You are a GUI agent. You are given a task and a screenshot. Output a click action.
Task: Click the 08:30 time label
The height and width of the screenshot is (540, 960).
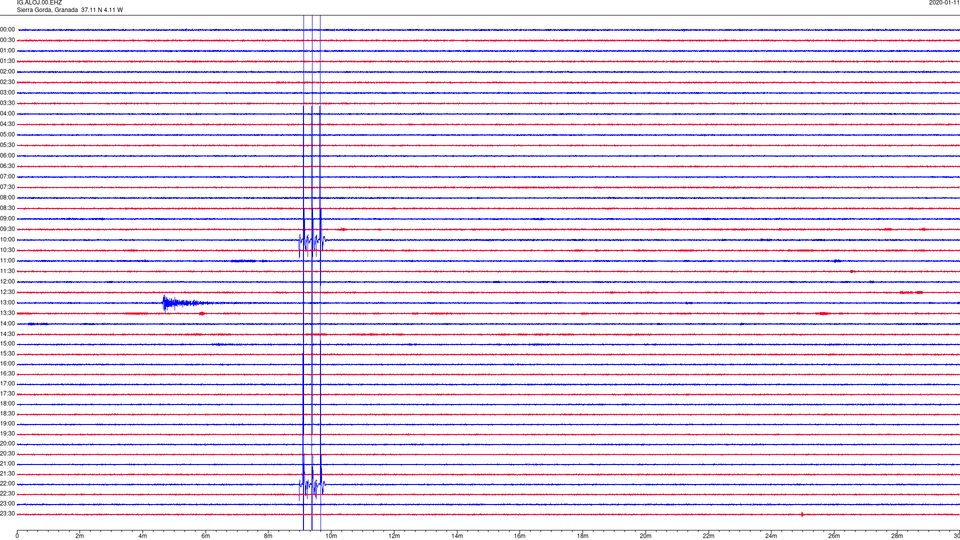point(7,208)
